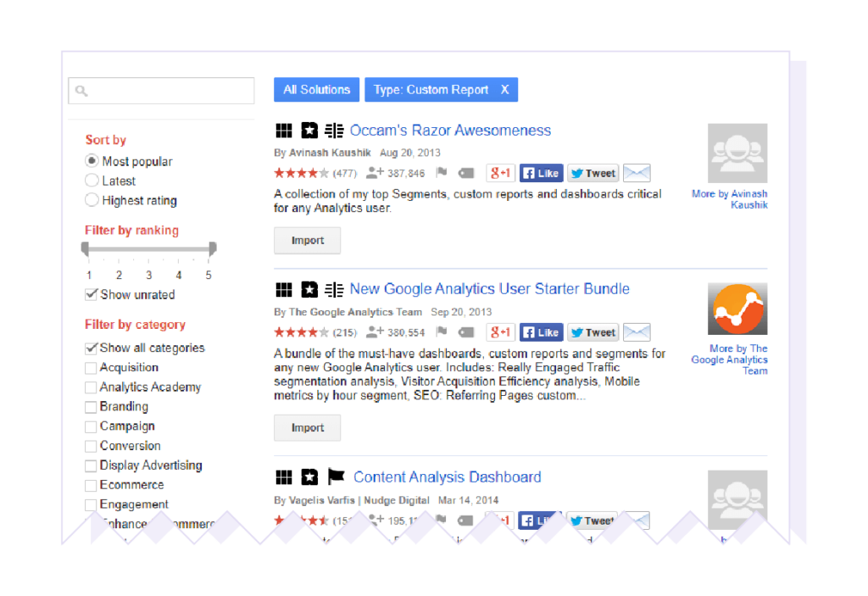Open the Occam's Razor Awesomeness title link
The image size is (868, 596).
pos(450,131)
